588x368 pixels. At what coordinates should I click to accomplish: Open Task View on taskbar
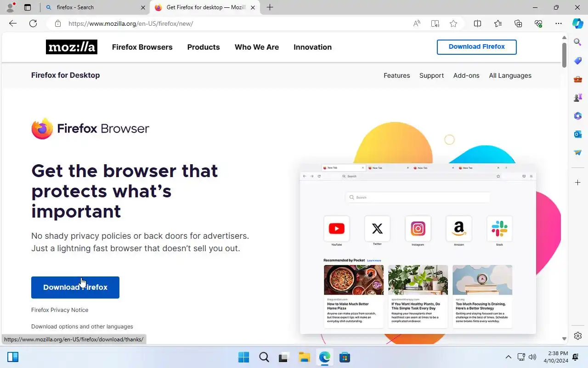(x=284, y=357)
